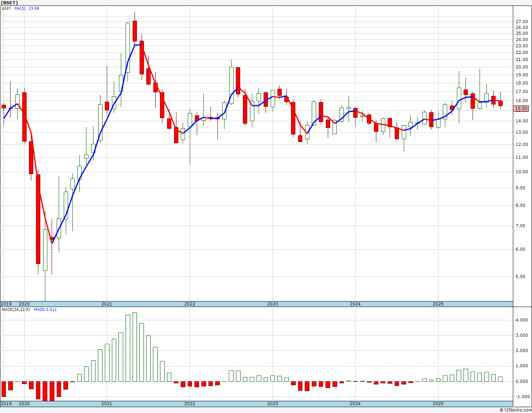Click the tallest green MACD histogram bar
The height and width of the screenshot is (413, 532).
135,347
